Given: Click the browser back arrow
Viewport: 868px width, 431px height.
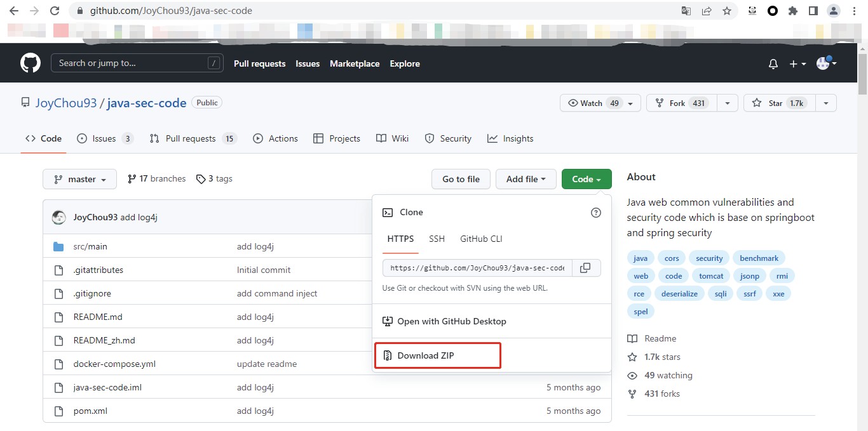Looking at the screenshot, I should [14, 11].
